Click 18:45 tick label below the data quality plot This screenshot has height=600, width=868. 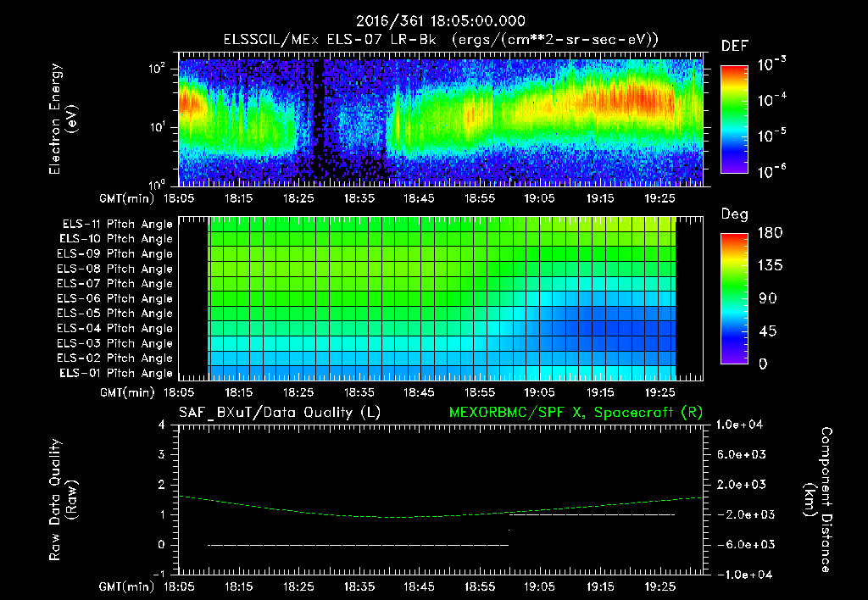[x=419, y=587]
